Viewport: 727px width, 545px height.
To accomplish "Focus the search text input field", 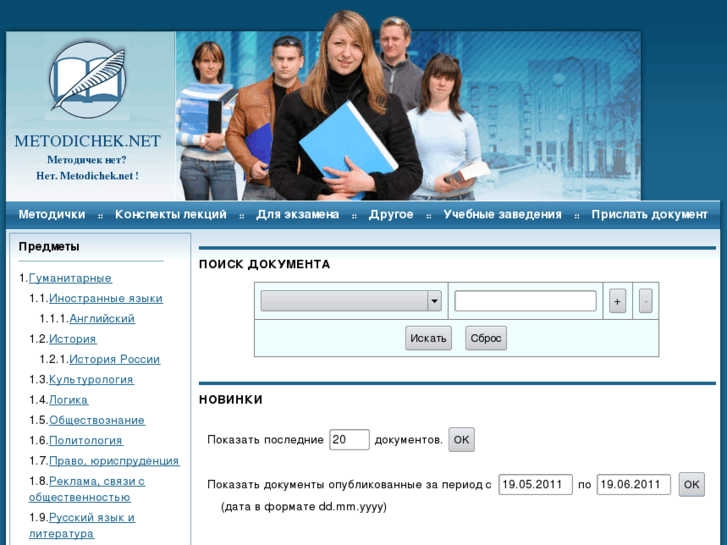I will [525, 301].
